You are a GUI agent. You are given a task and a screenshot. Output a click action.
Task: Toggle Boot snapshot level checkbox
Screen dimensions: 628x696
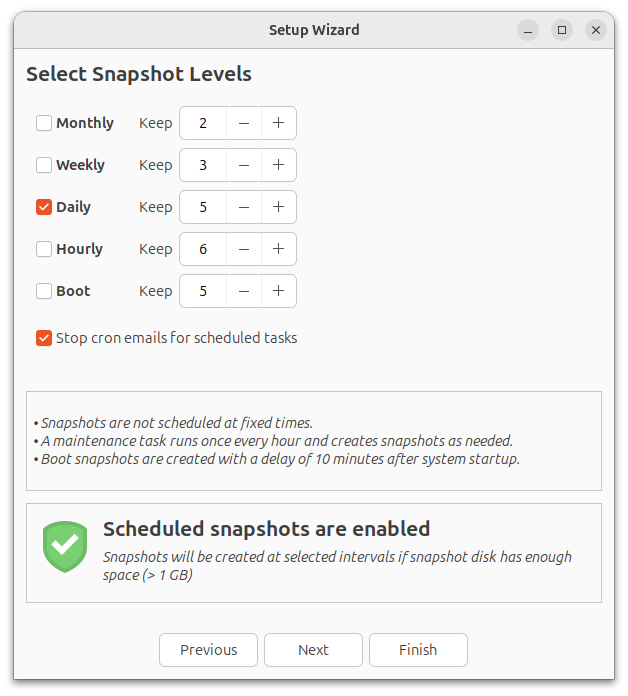[x=44, y=291]
